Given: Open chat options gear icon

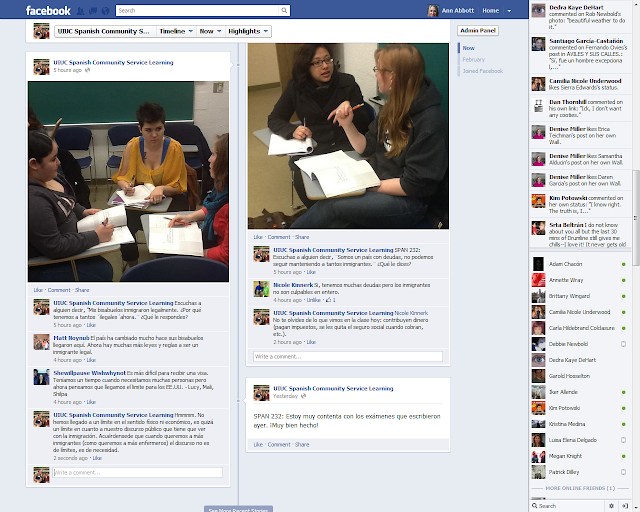Looking at the screenshot, I should pos(611,506).
